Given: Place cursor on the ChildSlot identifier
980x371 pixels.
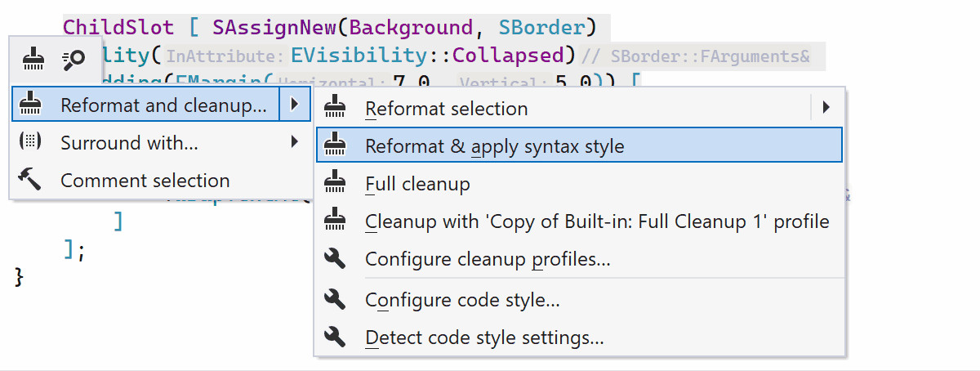Looking at the screenshot, I should 118,27.
